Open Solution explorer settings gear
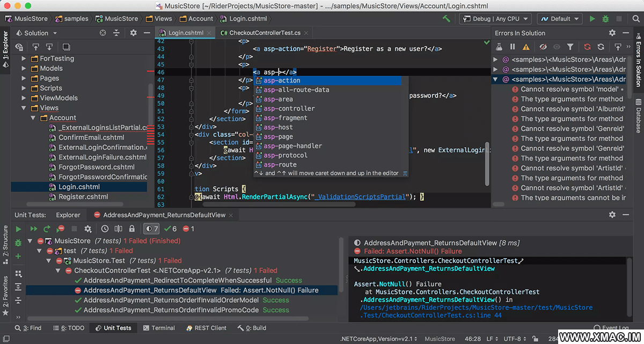Screen dimensions: 644x344 click(x=134, y=33)
